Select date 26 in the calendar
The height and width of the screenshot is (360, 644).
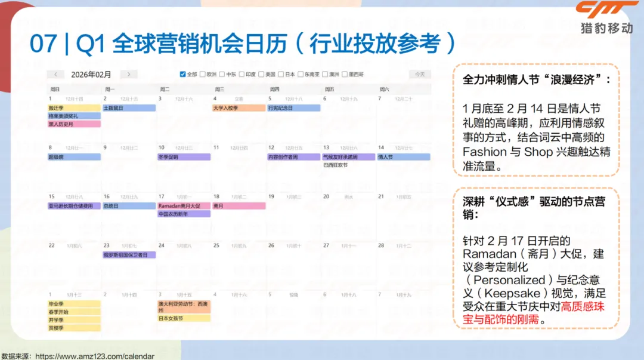point(271,245)
